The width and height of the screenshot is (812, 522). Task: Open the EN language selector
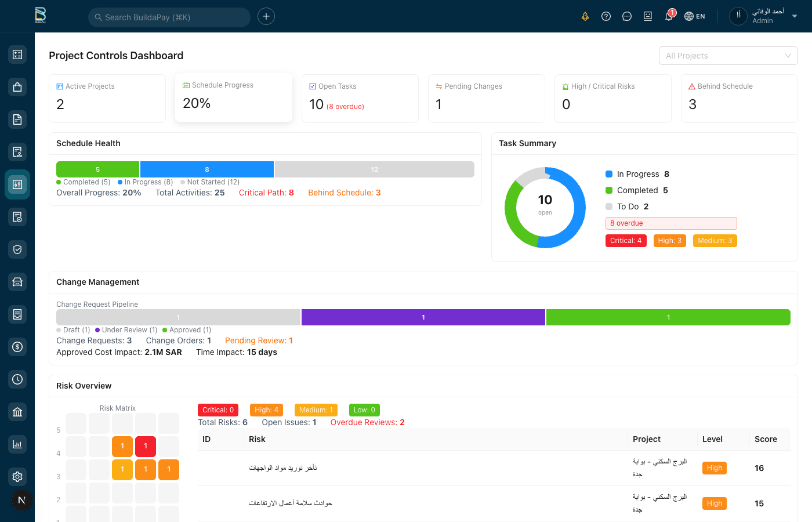tap(694, 16)
